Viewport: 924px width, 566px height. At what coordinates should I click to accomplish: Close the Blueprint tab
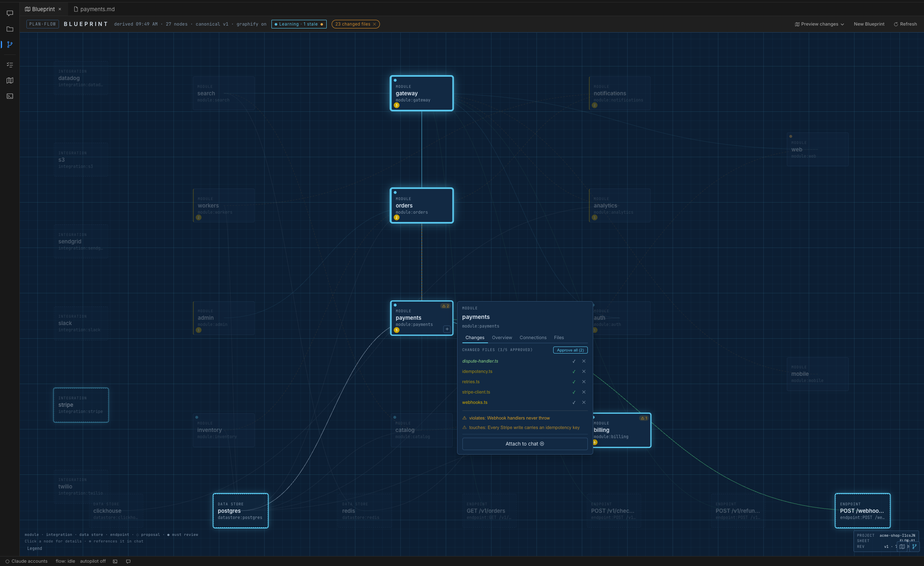(x=60, y=9)
